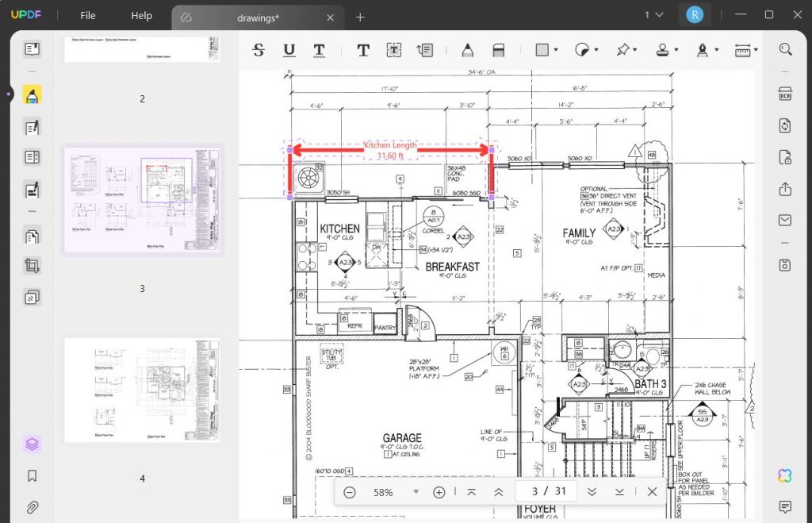This screenshot has width=812, height=523.
Task: Jump to the first page with the top arrow
Action: [472, 492]
